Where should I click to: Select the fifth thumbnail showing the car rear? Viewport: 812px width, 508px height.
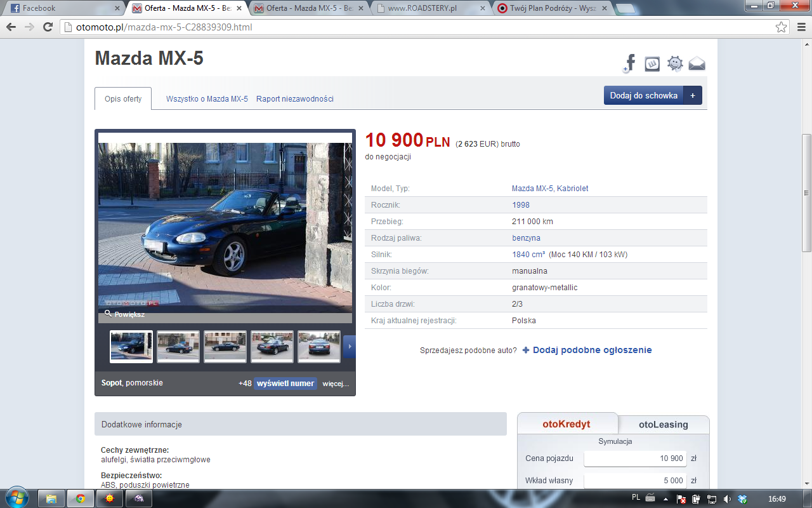319,347
